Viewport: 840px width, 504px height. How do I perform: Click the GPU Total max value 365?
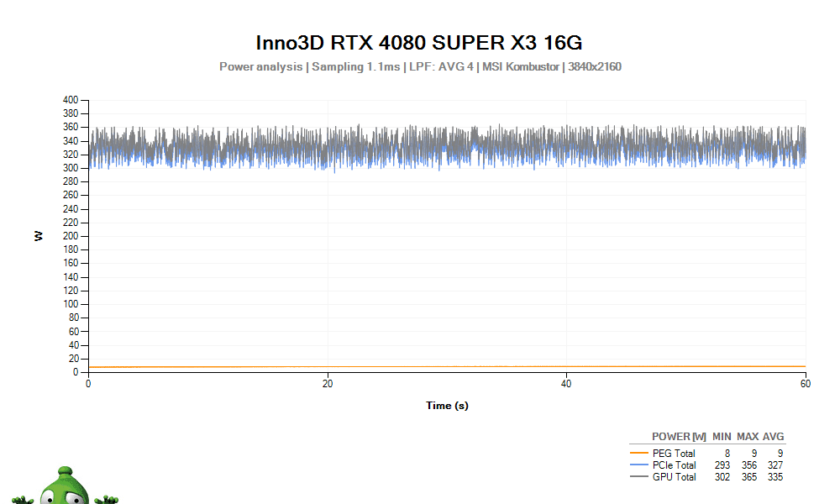click(748, 477)
